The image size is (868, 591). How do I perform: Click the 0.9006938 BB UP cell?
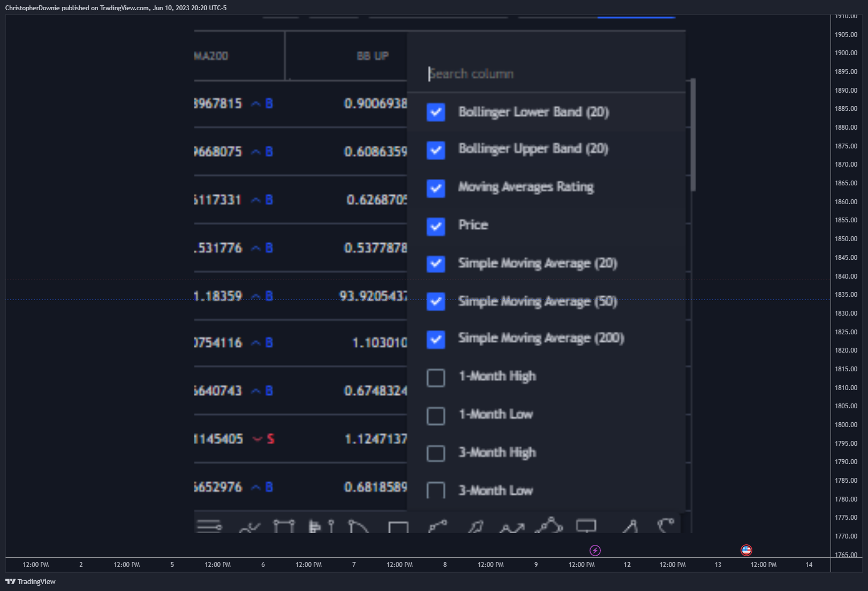coord(375,103)
